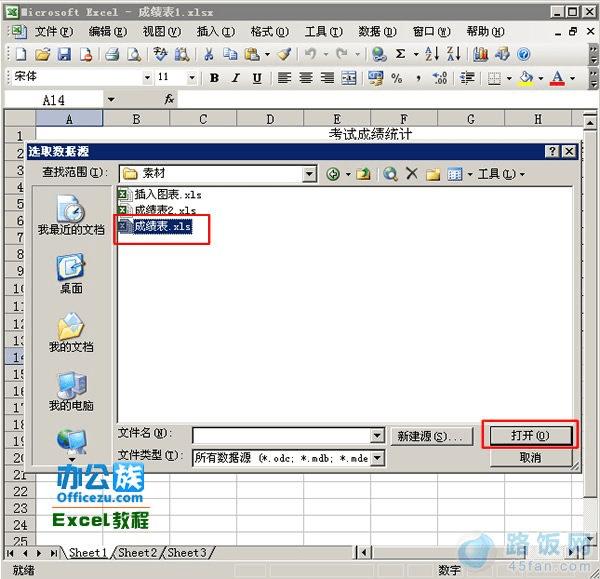Click the Print Preview icon
Image resolution: width=600 pixels, height=579 pixels.
(x=134, y=54)
